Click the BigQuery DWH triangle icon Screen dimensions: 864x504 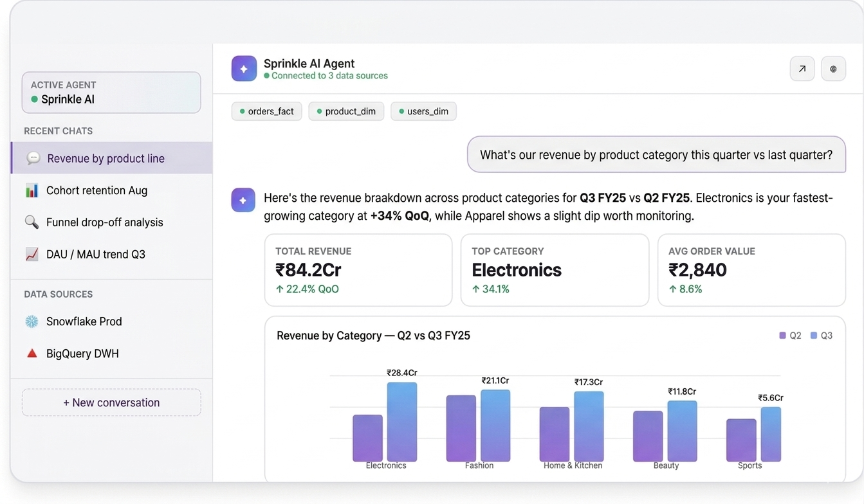coord(32,354)
